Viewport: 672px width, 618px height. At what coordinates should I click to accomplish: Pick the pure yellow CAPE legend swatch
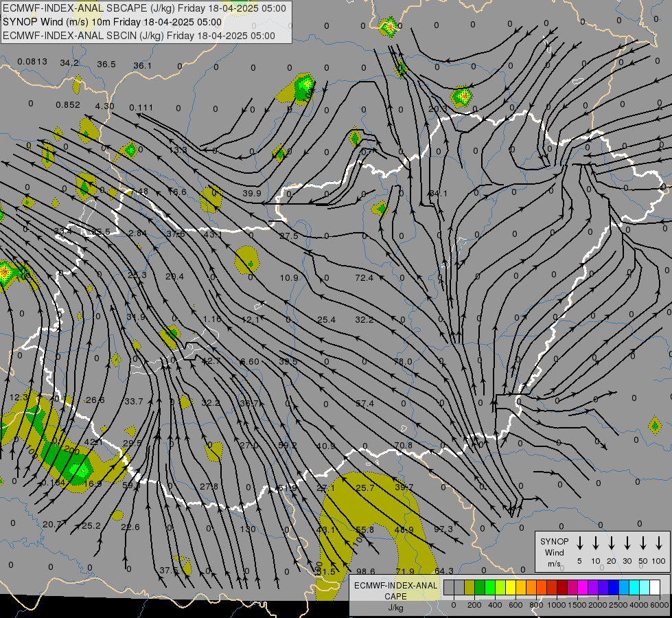(x=511, y=587)
